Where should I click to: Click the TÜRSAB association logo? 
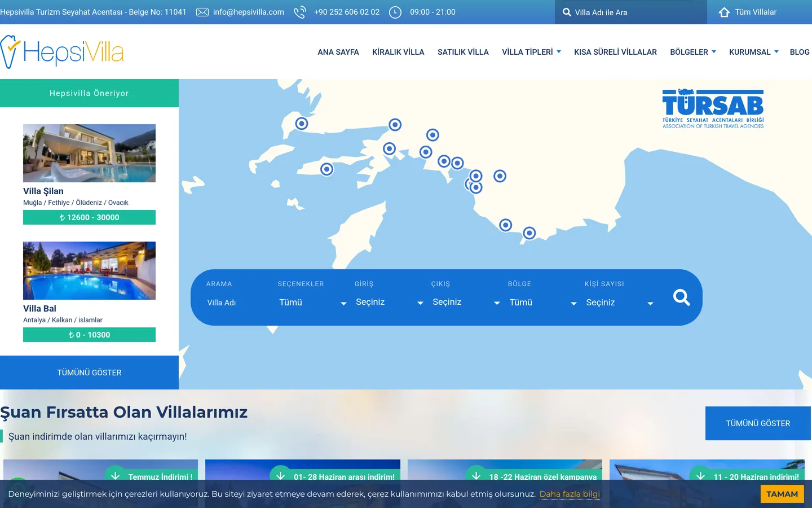coord(713,108)
